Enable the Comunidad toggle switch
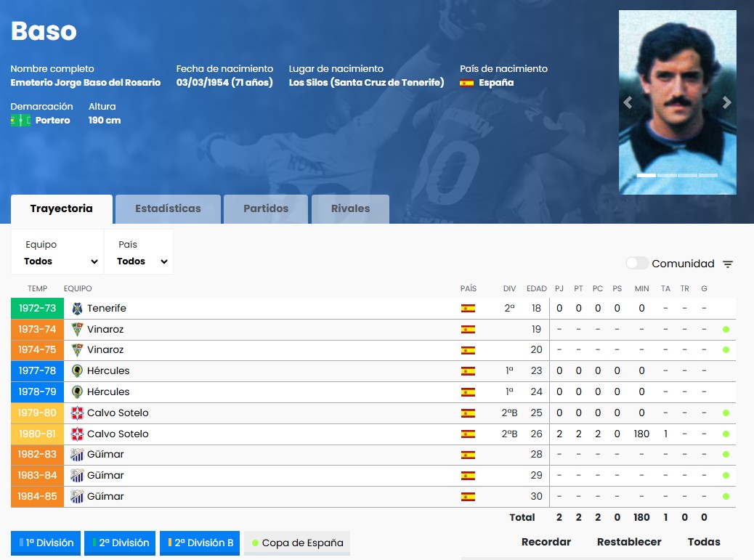This screenshot has height=560, width=754. click(637, 264)
